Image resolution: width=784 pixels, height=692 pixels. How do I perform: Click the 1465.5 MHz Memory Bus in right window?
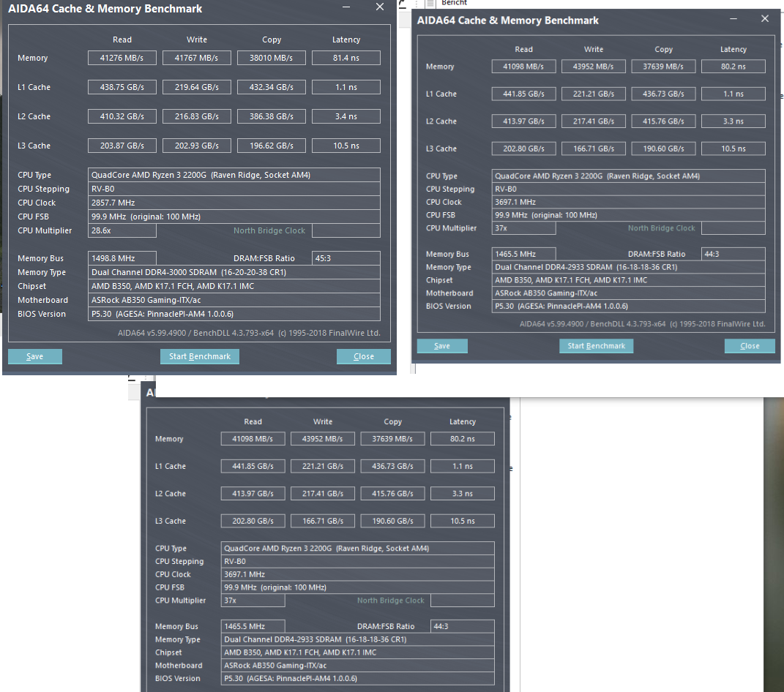click(x=523, y=254)
